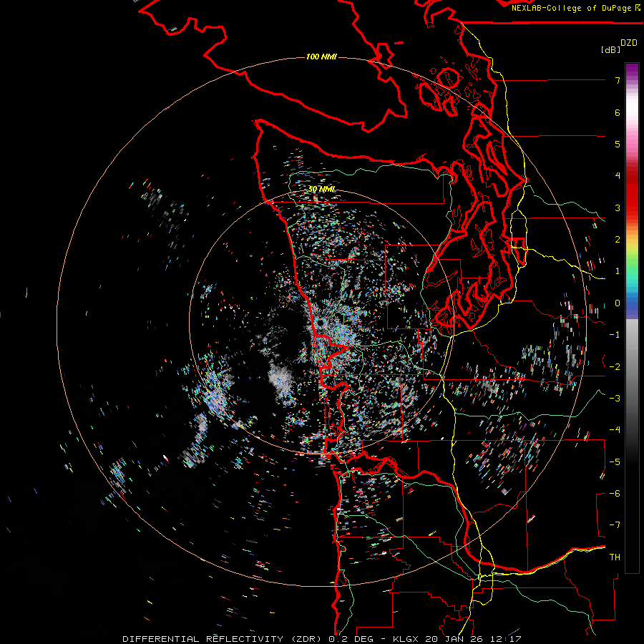Click the 0 value on color scale

point(618,303)
